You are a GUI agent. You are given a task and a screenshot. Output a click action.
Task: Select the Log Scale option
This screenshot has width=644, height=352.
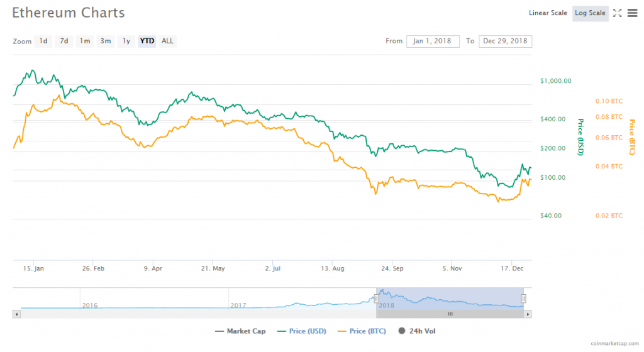pyautogui.click(x=590, y=13)
